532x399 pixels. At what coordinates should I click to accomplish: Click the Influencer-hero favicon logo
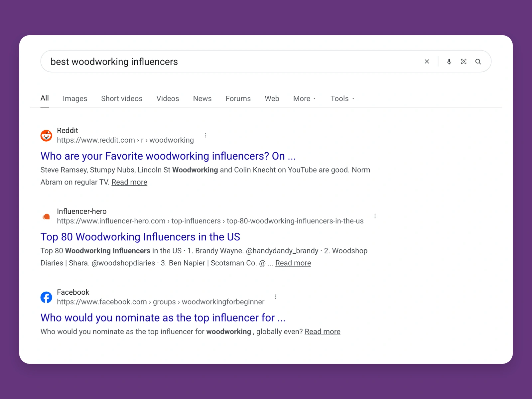(x=46, y=216)
